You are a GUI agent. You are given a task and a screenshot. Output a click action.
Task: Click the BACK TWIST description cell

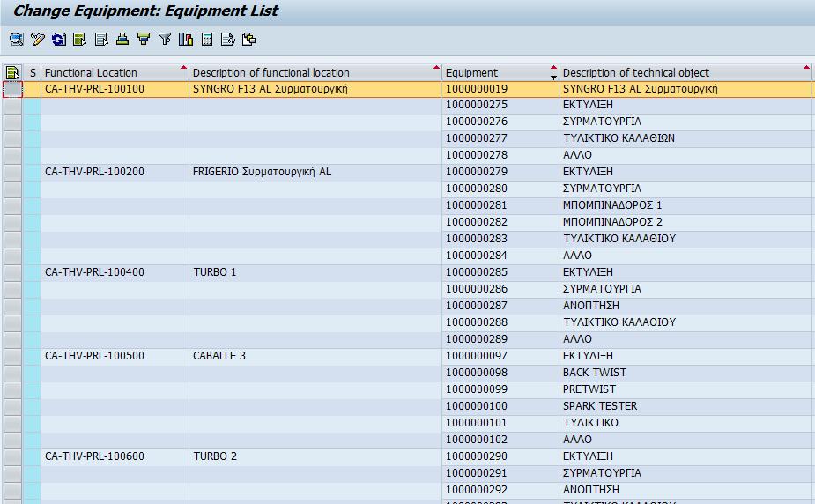[685, 373]
